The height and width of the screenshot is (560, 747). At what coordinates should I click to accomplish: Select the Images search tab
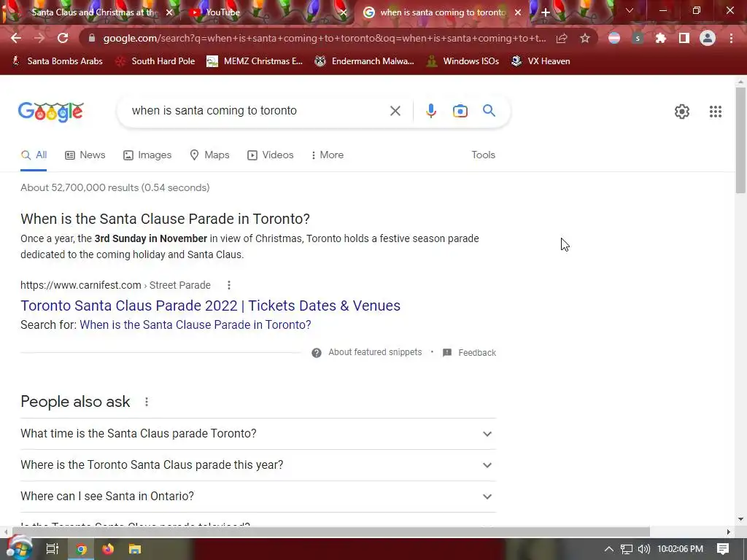[147, 155]
